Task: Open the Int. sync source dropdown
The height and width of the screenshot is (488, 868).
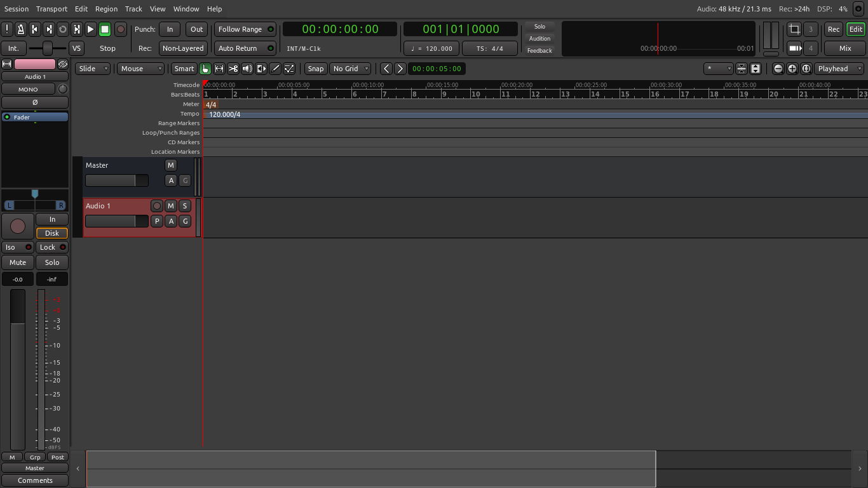Action: (13, 48)
